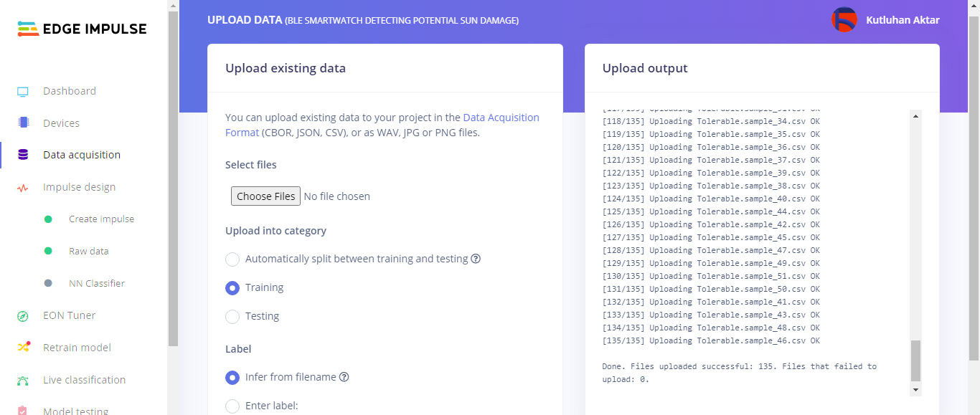Click the EON Tuner compass icon
980x415 pixels.
pyautogui.click(x=23, y=316)
